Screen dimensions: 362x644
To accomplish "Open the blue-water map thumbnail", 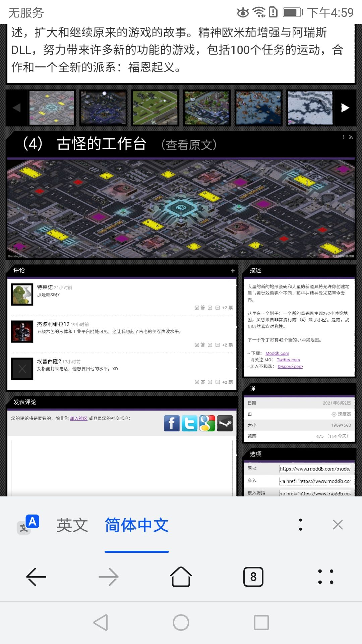I will pyautogui.click(x=258, y=108).
